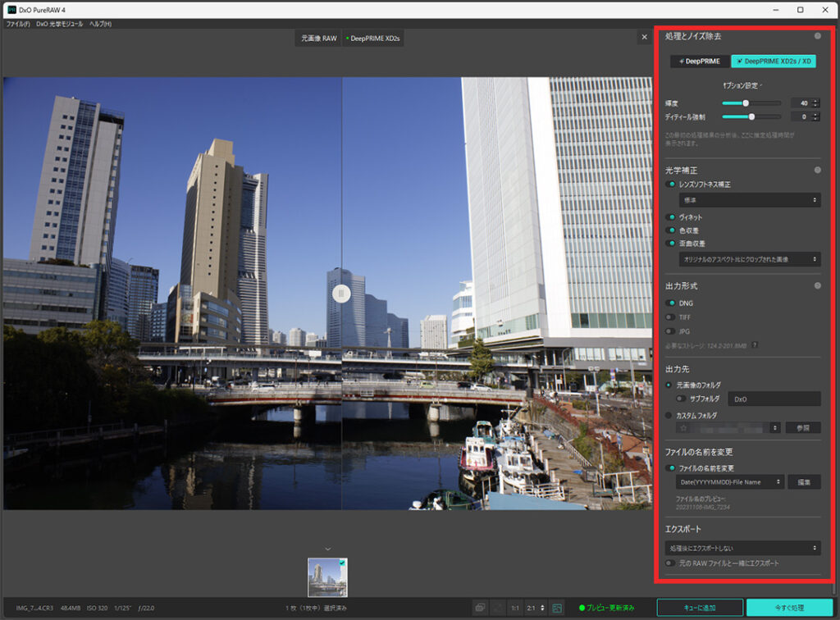Image resolution: width=840 pixels, height=620 pixels.
Task: Click the reset dot beside 光学補正 heading
Action: point(817,170)
